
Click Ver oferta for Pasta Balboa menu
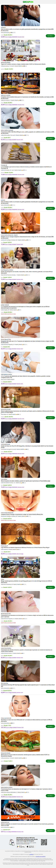(50, 486)
